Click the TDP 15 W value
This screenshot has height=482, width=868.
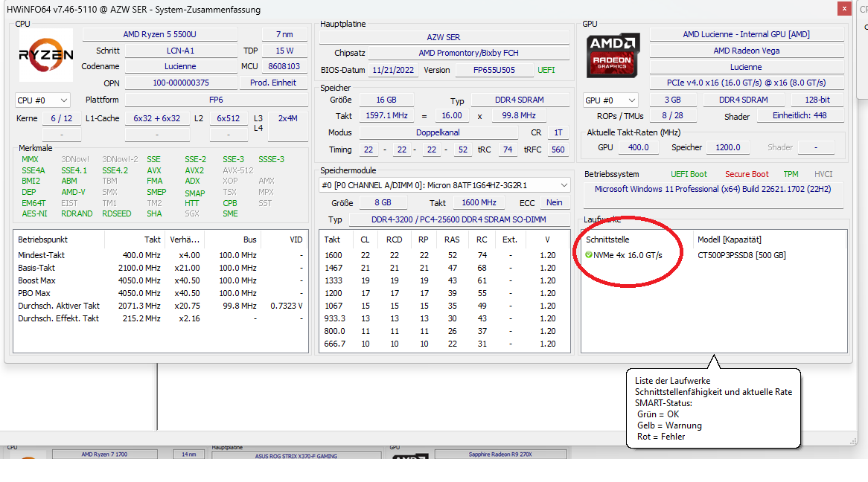(x=284, y=51)
